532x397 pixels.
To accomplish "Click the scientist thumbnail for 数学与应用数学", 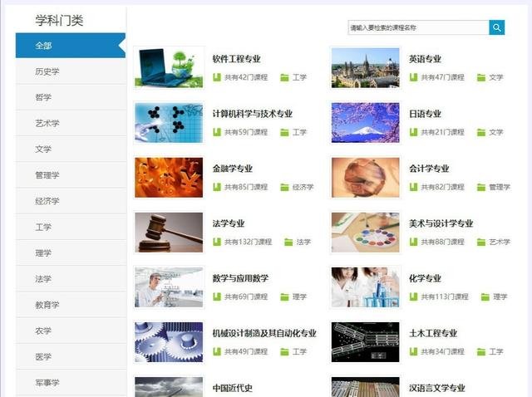I will click(x=169, y=287).
